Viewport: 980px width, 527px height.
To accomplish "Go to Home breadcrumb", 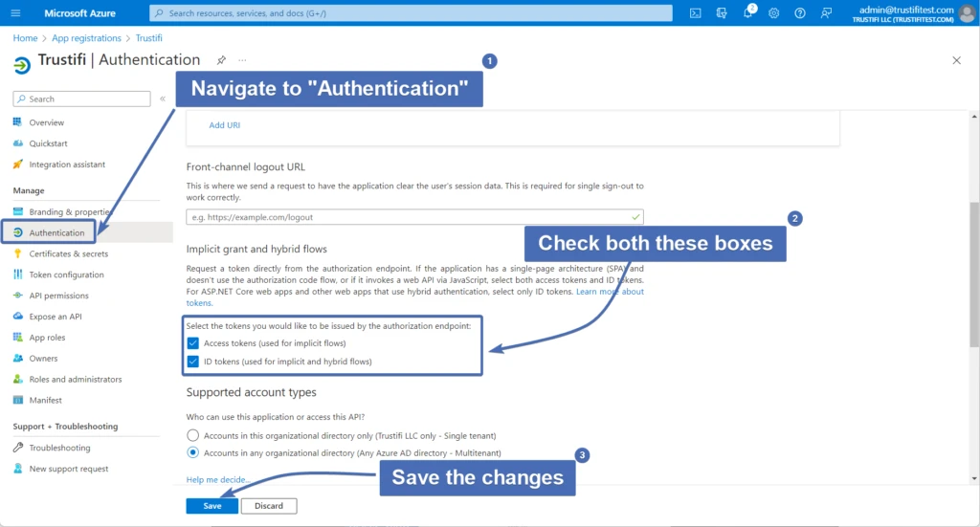I will [x=25, y=38].
